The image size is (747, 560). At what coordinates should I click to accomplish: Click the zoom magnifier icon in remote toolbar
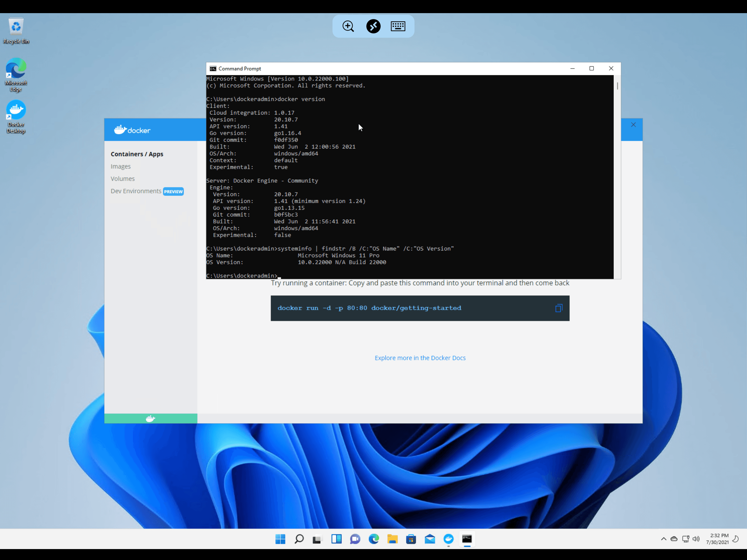tap(348, 26)
